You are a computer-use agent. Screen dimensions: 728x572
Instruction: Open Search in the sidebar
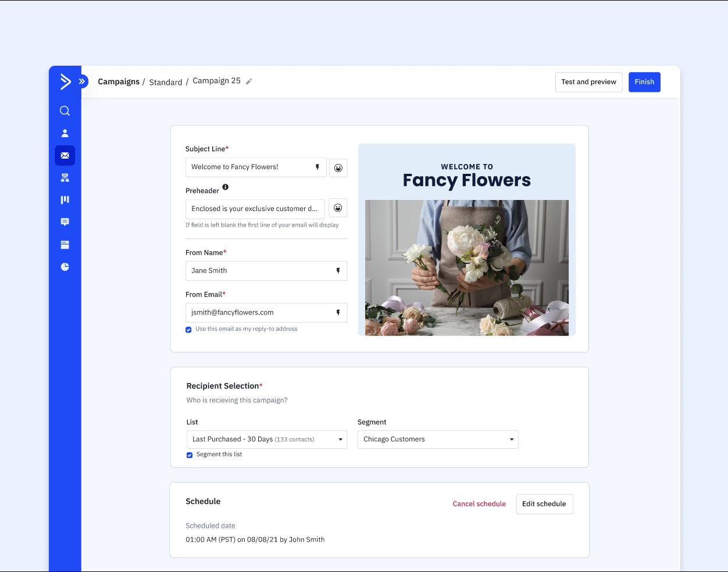point(65,110)
